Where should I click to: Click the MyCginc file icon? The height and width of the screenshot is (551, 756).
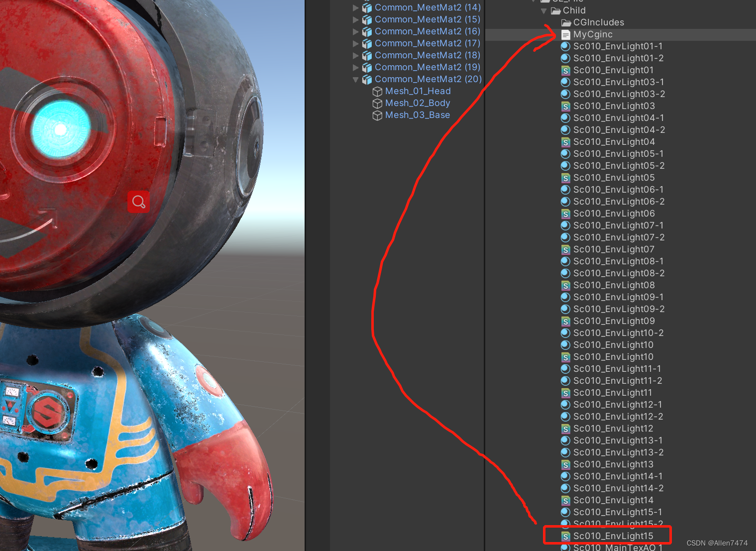[565, 34]
